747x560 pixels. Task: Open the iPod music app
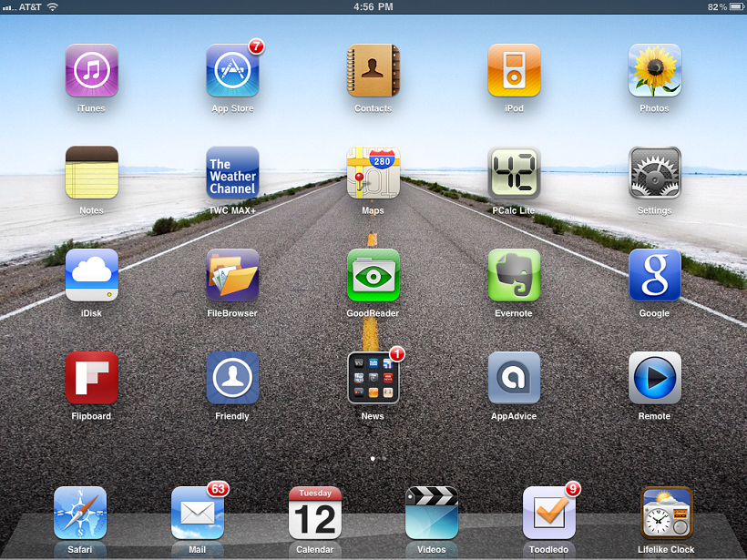(x=514, y=70)
